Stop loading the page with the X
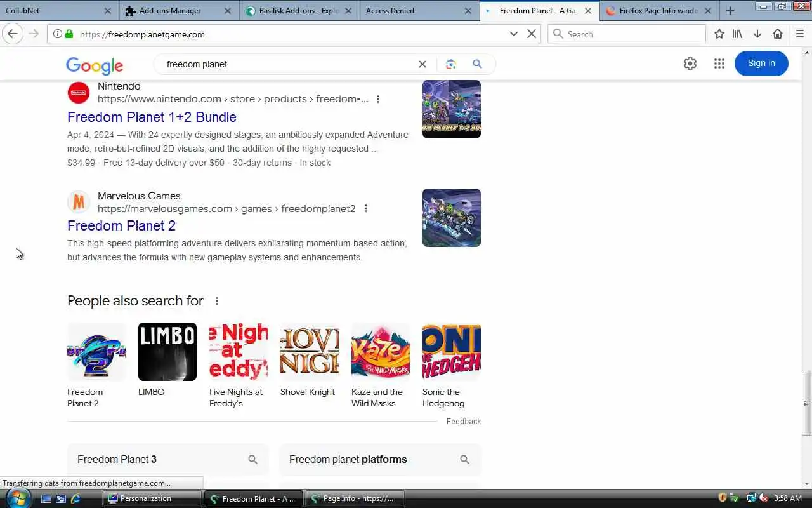Image resolution: width=812 pixels, height=508 pixels. 532,34
